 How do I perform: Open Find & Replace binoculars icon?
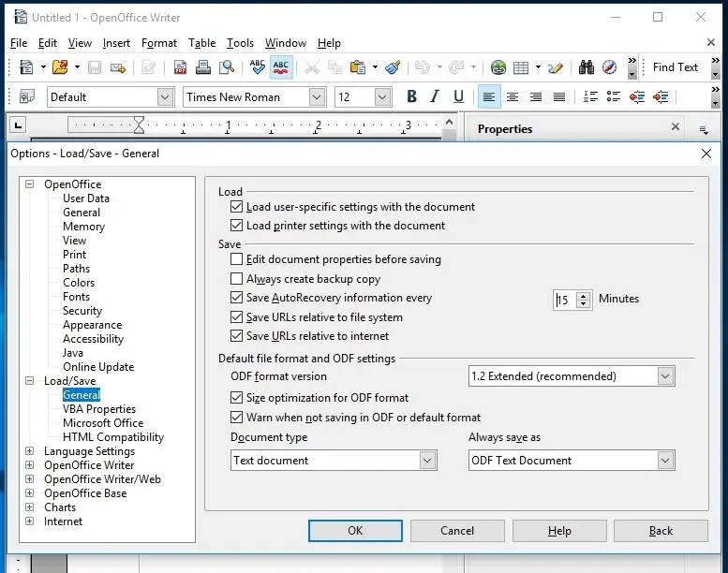tap(587, 67)
